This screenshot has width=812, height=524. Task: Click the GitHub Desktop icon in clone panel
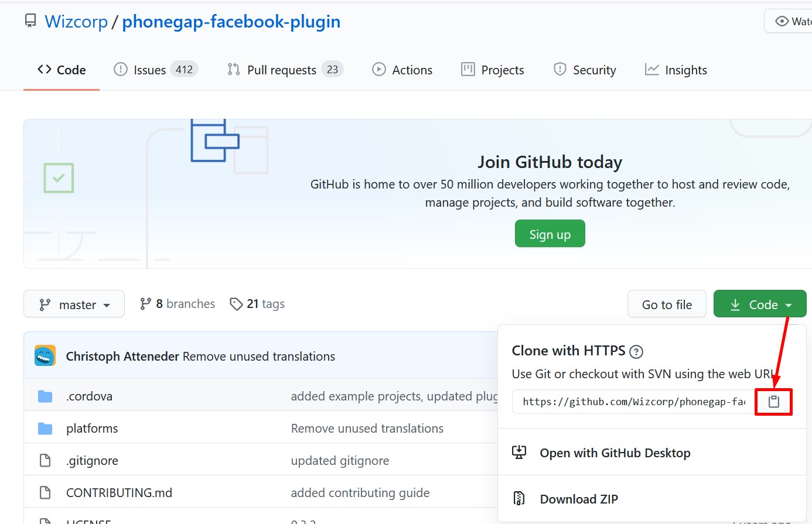[519, 452]
